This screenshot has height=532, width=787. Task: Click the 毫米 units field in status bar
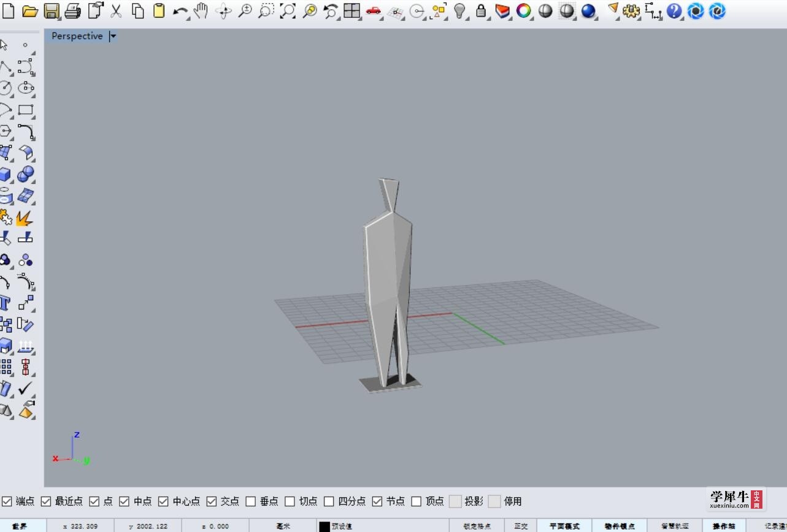(283, 526)
